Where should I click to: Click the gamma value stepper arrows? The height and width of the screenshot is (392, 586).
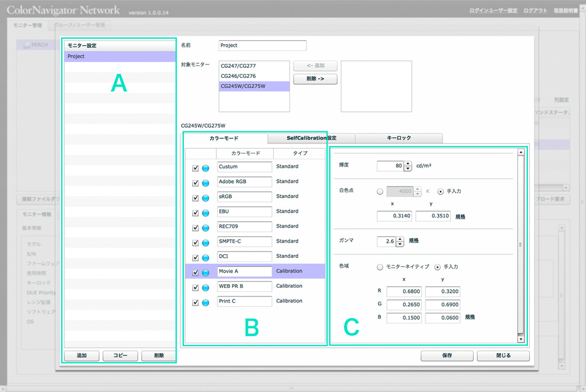click(x=400, y=241)
